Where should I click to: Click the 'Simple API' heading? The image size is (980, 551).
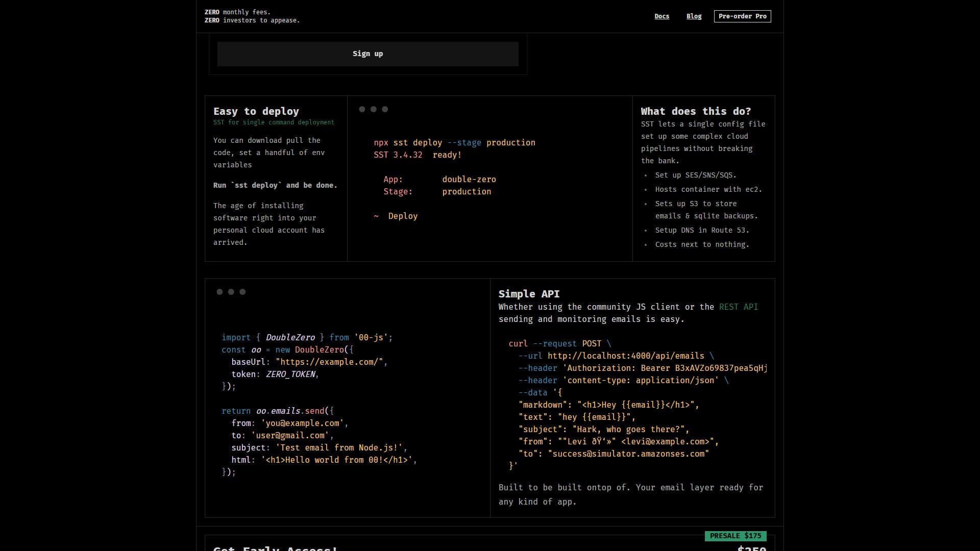529,294
